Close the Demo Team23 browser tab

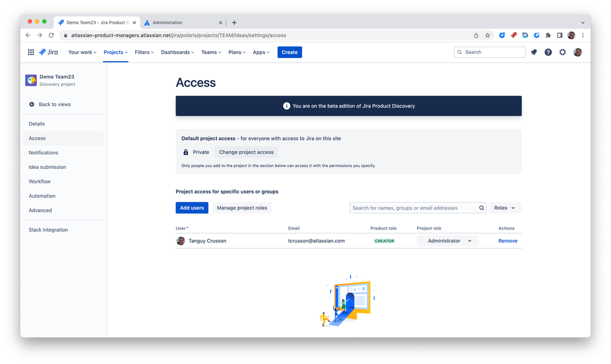click(135, 23)
